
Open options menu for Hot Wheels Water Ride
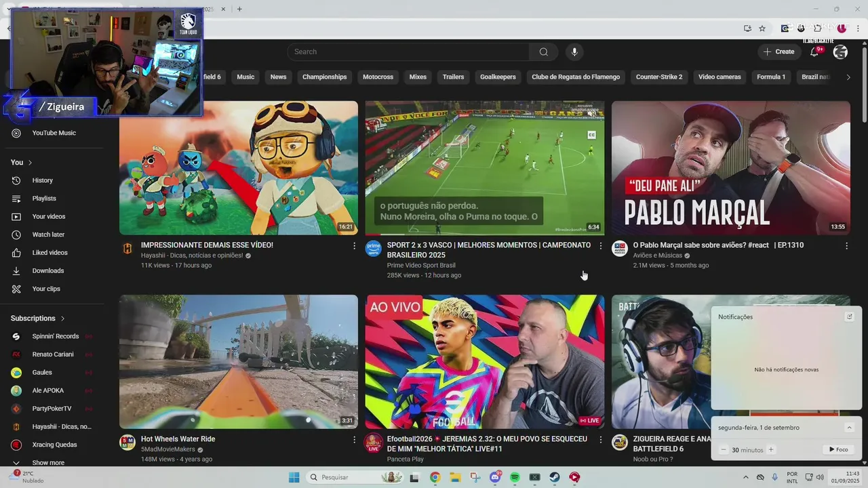click(x=354, y=440)
